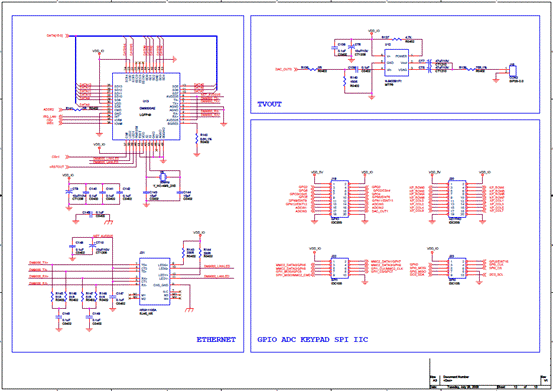
Task: Select the R137 resistor above the TVOUT amplifier
Action: point(397,39)
